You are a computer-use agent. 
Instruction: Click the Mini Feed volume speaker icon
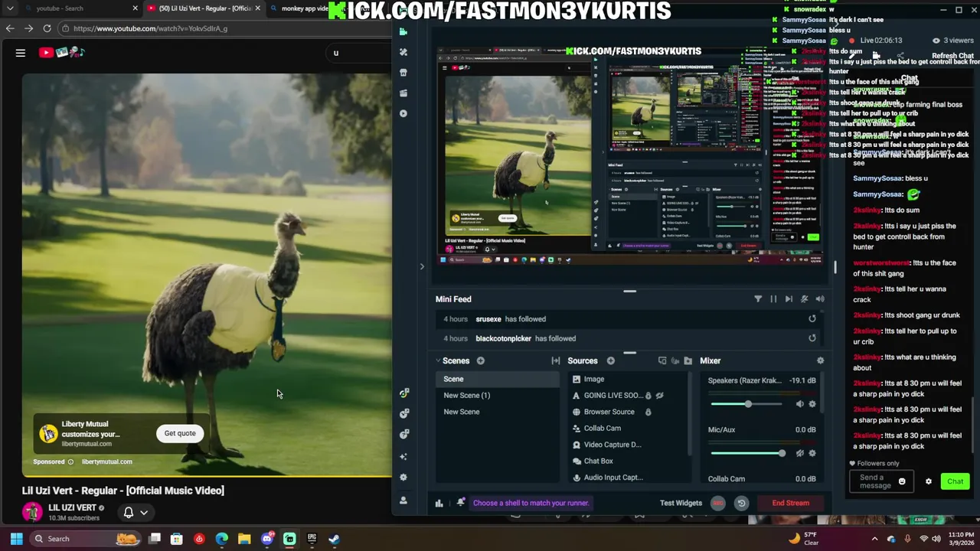820,299
